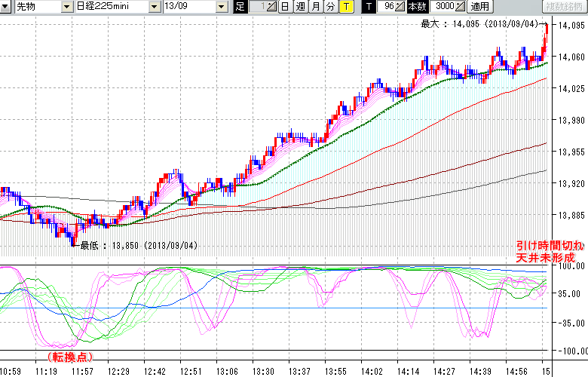Toggle the yellow T button
The width and height of the screenshot is (588, 377).
coord(345,7)
